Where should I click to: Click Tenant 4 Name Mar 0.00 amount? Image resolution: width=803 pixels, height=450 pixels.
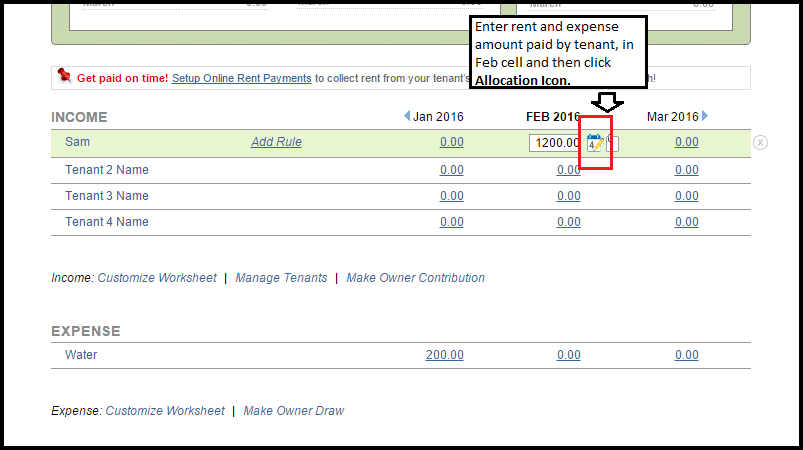686,222
